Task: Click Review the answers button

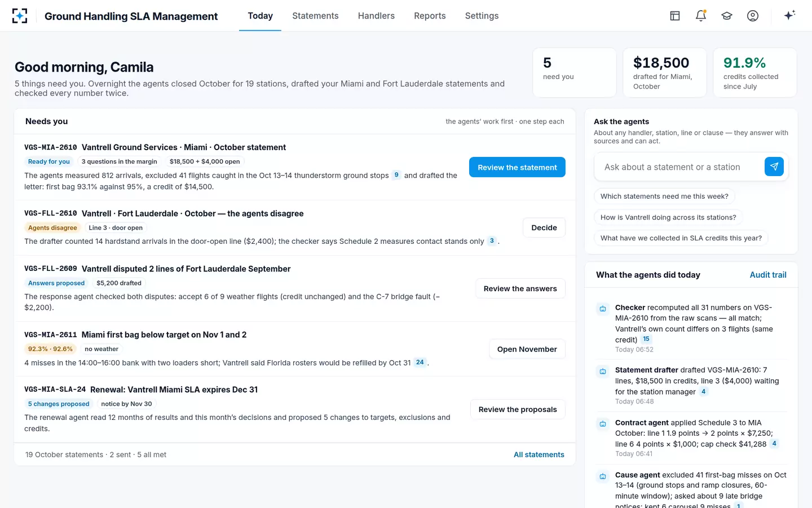Action: pos(520,288)
